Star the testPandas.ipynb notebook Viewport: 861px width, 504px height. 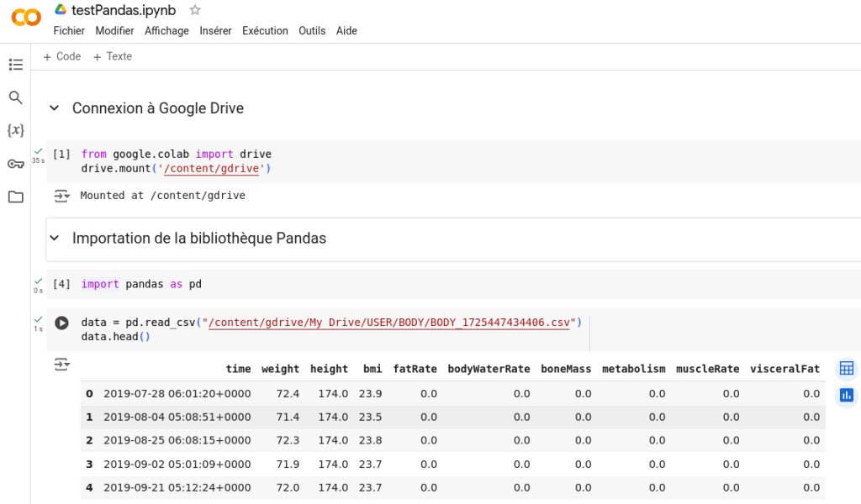click(195, 10)
